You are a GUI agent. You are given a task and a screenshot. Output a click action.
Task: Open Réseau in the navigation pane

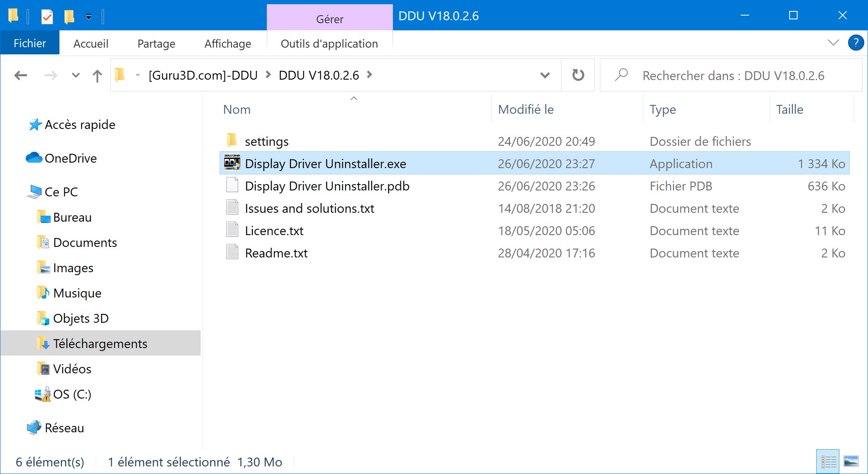click(64, 428)
